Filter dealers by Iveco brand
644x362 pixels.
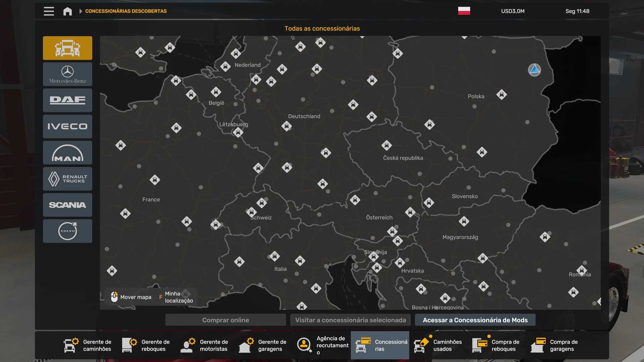click(x=67, y=126)
